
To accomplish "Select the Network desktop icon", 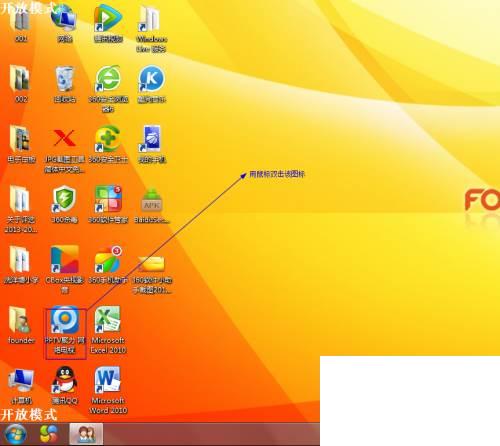I will coord(65,23).
